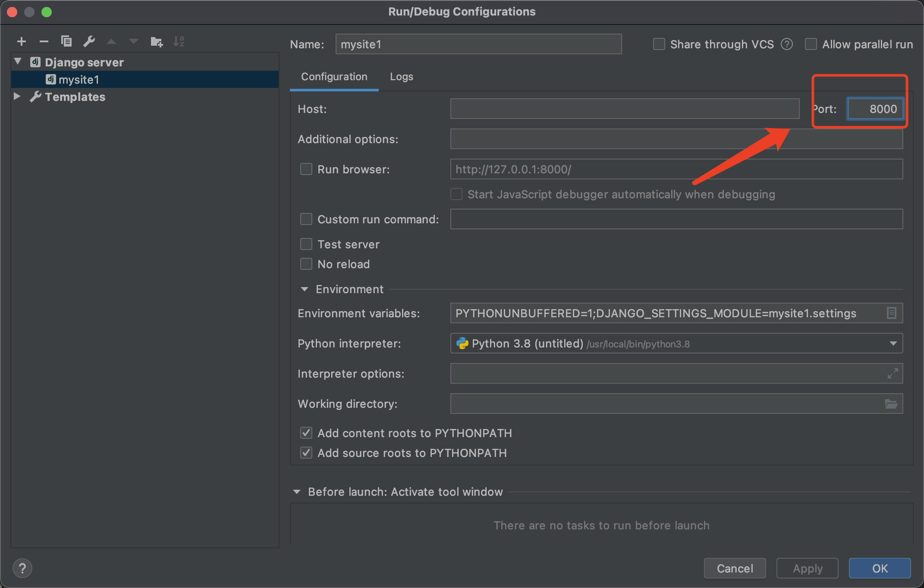
Task: Enable the Custom run command checkbox
Action: click(x=306, y=219)
